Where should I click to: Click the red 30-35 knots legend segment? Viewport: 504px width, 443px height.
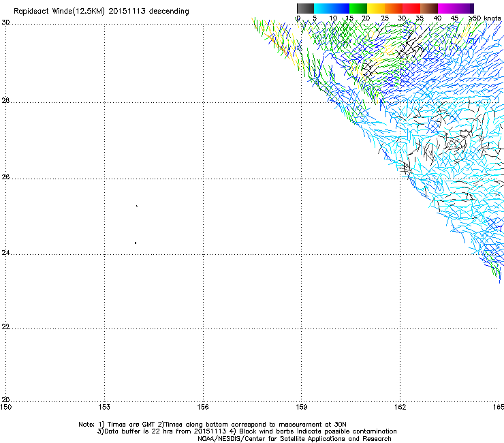tap(411, 8)
